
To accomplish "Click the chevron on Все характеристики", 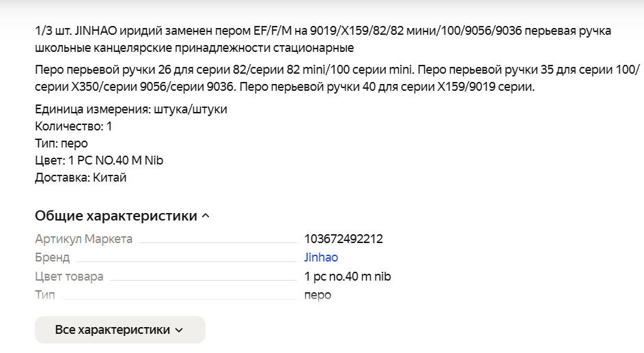I will [180, 330].
